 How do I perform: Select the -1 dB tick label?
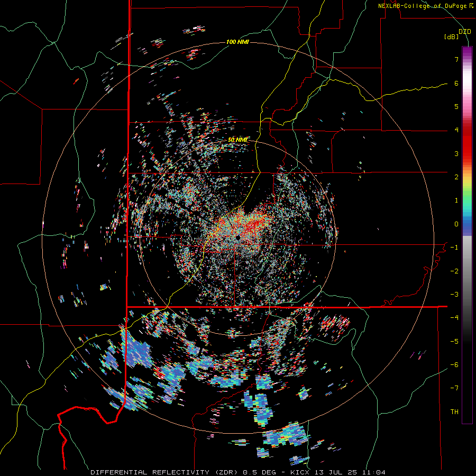(x=454, y=248)
